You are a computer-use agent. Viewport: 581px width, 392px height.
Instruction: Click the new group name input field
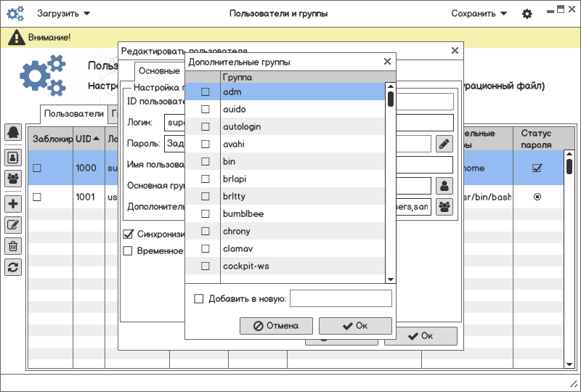tap(341, 298)
